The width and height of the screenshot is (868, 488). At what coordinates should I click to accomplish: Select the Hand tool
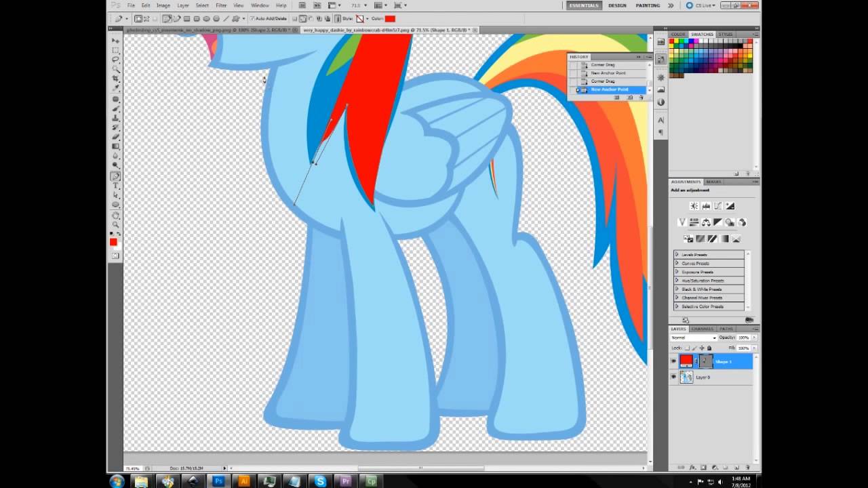point(116,216)
